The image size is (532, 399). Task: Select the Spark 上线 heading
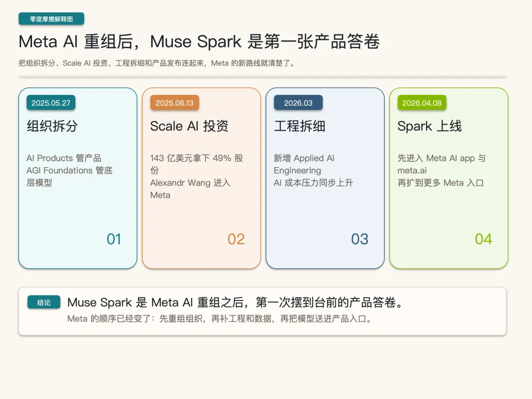point(430,126)
